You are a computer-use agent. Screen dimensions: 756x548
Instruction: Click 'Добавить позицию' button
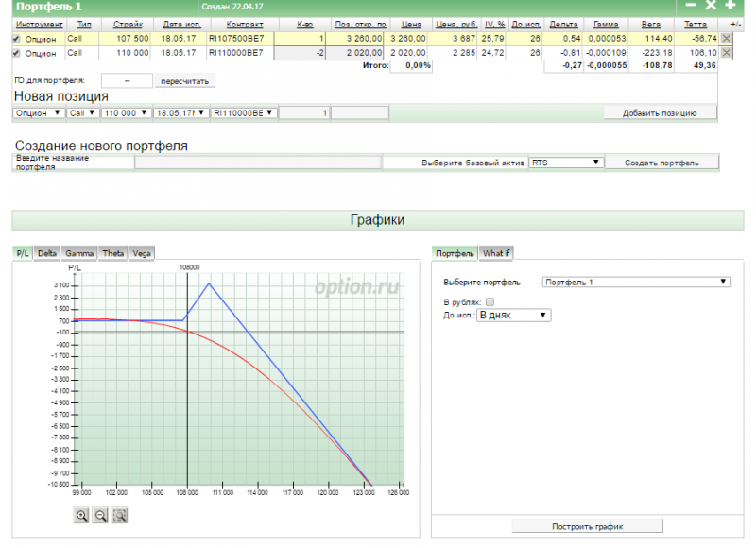click(x=660, y=113)
